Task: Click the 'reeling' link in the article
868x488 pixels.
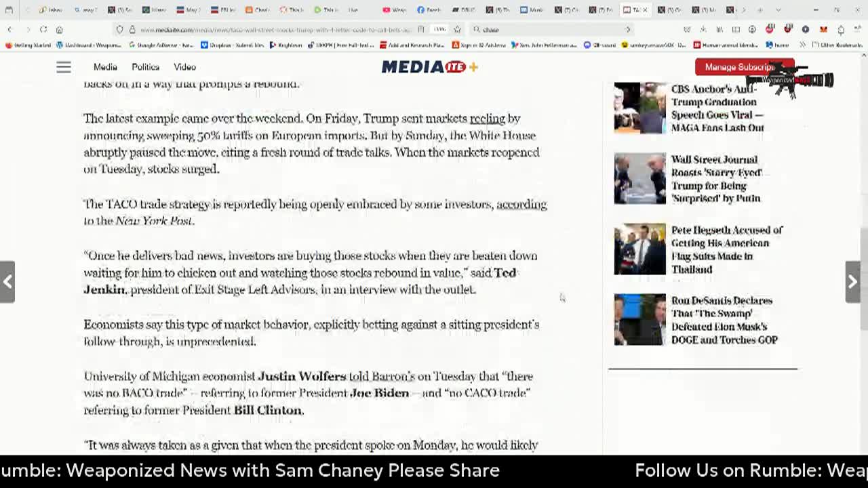Action: pyautogui.click(x=488, y=119)
